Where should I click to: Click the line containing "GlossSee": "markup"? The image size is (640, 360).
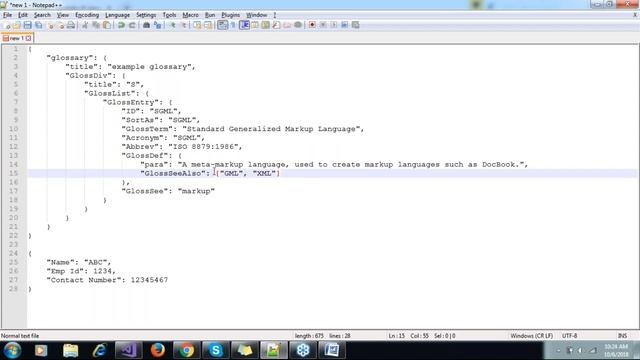pos(168,191)
